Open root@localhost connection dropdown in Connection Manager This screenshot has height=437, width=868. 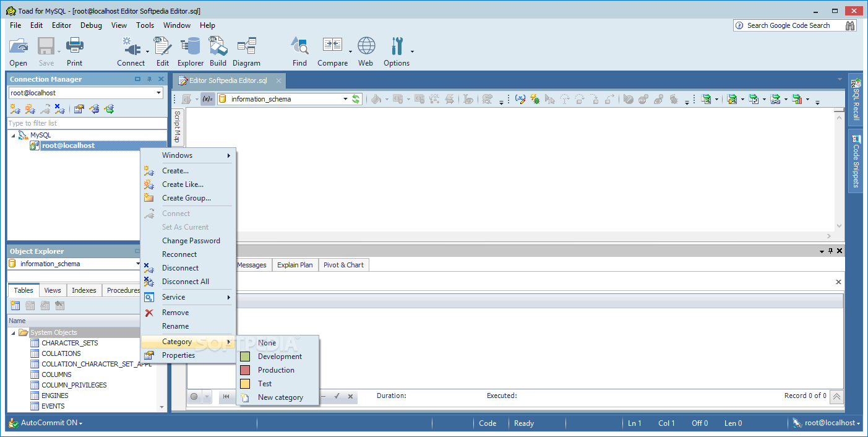tap(158, 93)
